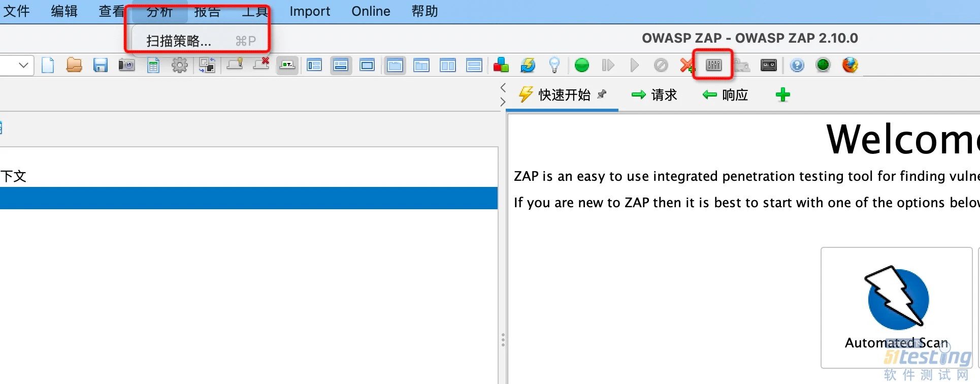Toggle the light bulb show hidden fields icon

click(554, 65)
